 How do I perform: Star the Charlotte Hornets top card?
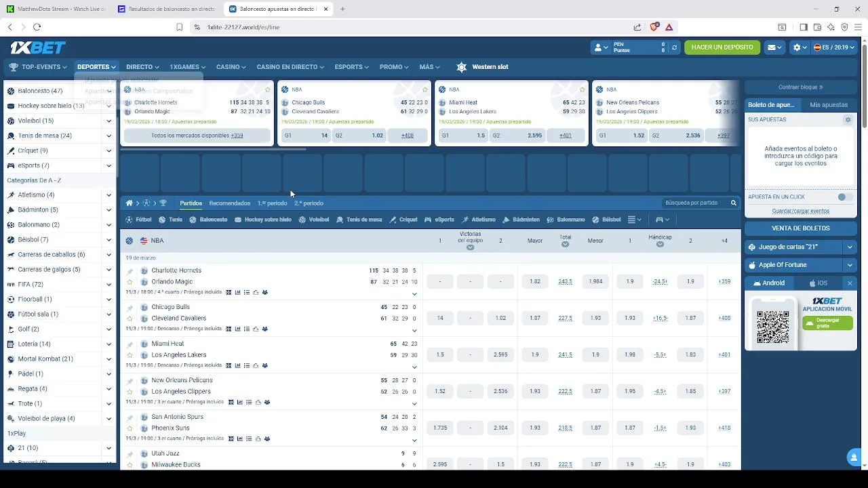268,89
